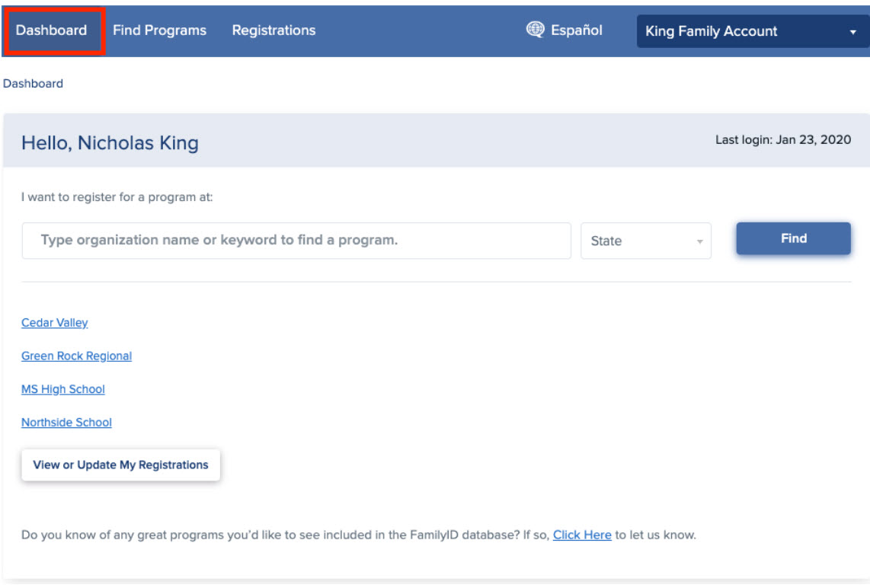Click the Find button
This screenshot has width=870, height=588.
pyautogui.click(x=793, y=238)
